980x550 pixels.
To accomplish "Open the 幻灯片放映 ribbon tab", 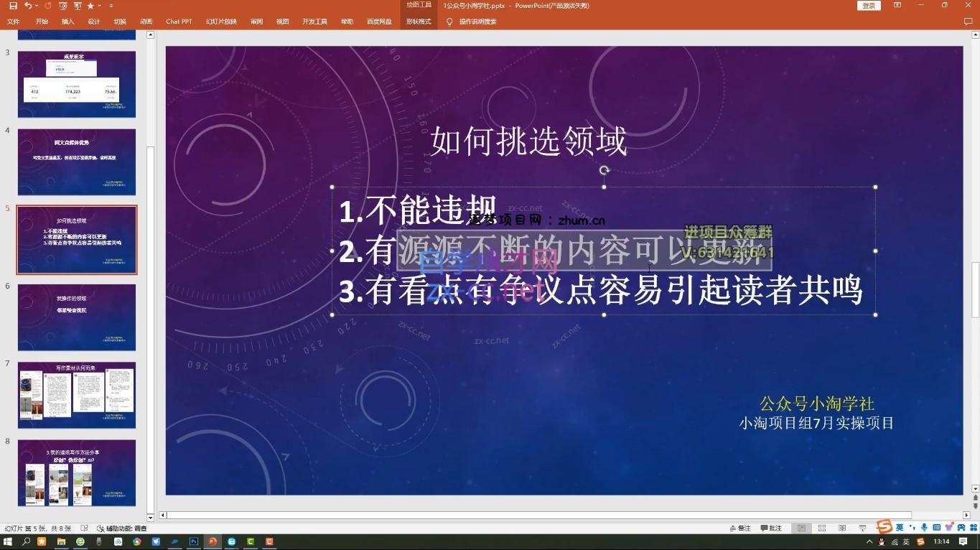I will [221, 22].
